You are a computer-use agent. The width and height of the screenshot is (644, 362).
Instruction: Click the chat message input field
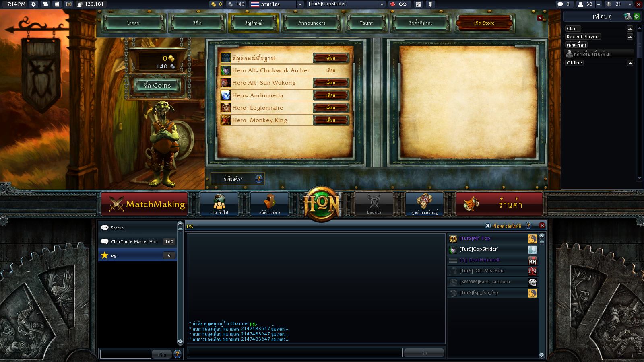(295, 353)
